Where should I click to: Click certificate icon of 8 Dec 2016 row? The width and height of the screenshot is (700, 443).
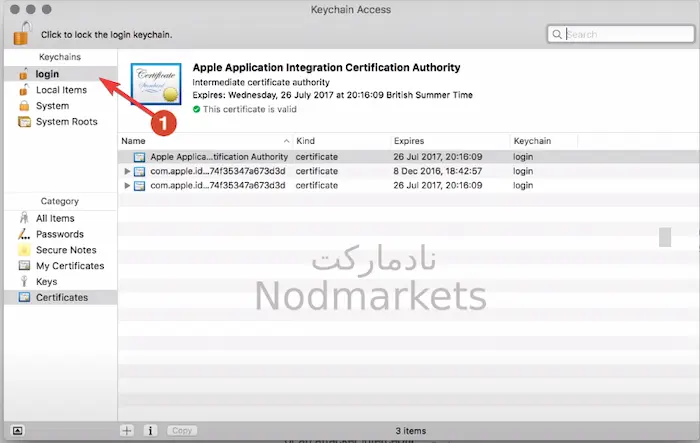[140, 171]
